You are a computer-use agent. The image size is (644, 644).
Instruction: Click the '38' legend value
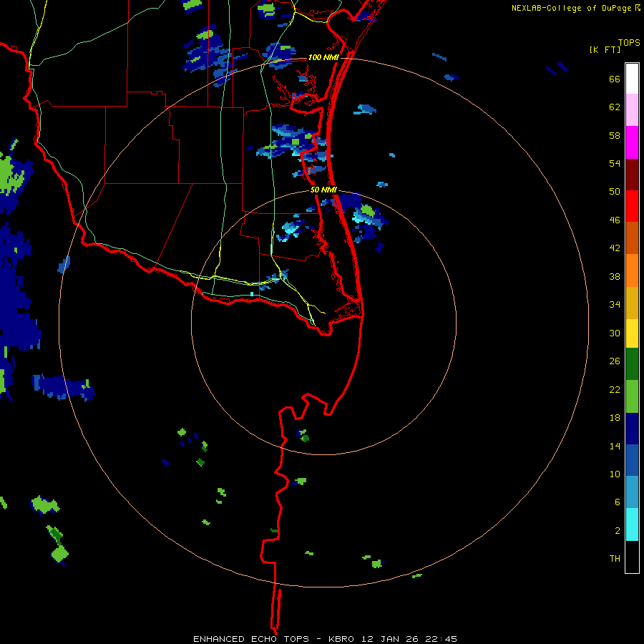tap(615, 276)
